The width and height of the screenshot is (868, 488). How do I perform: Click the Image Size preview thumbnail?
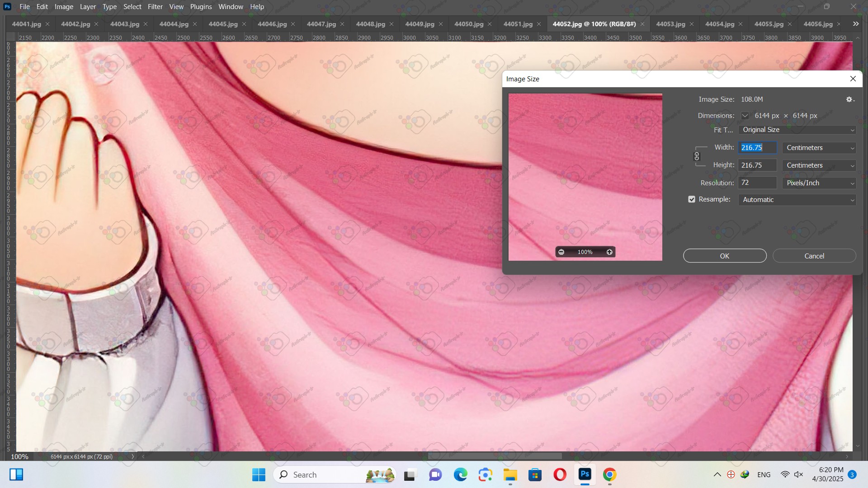pos(585,177)
